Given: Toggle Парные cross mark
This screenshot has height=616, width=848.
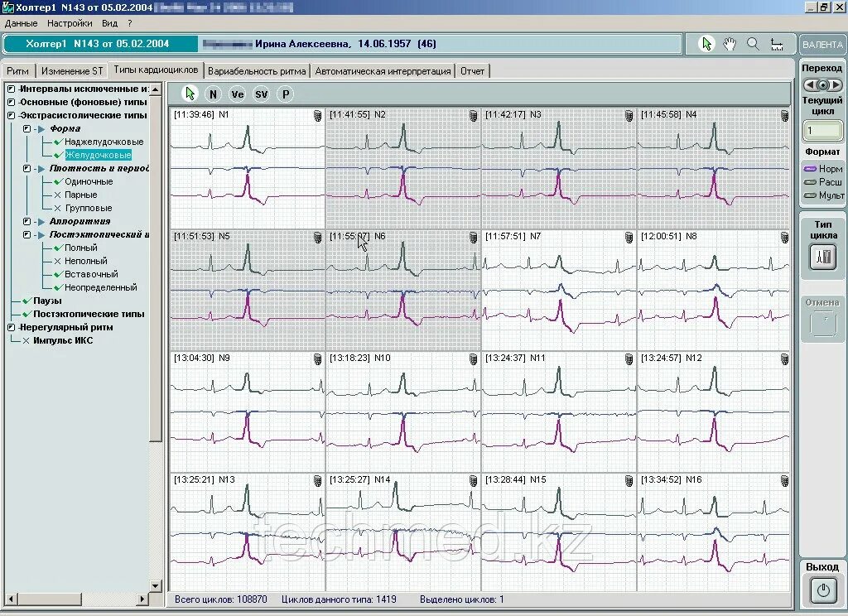Looking at the screenshot, I should pyautogui.click(x=58, y=195).
